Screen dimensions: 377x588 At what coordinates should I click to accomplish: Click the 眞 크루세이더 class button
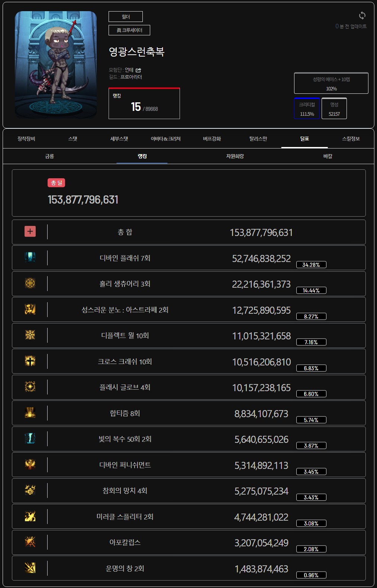pyautogui.click(x=129, y=30)
